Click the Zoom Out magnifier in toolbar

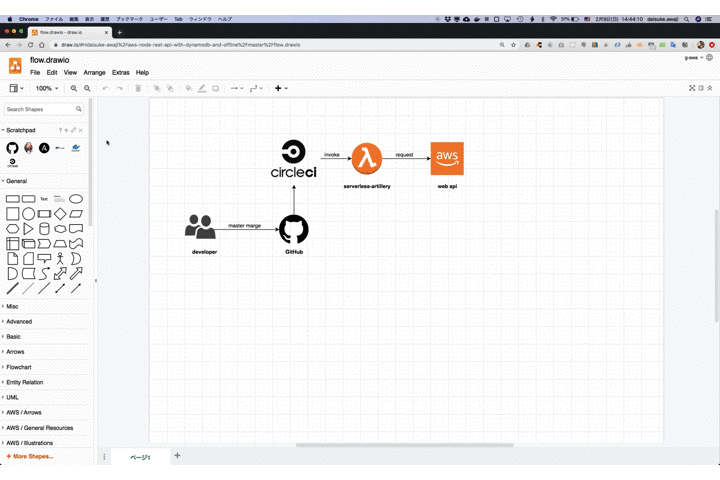coord(87,88)
